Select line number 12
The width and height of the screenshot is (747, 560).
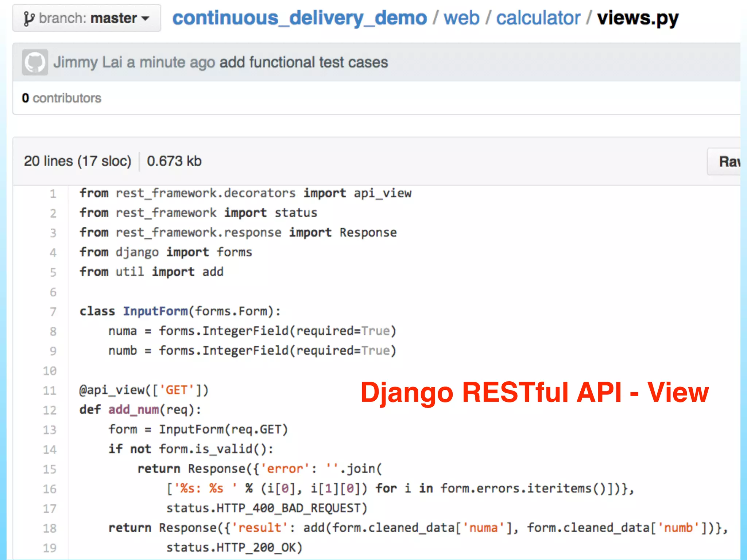click(50, 410)
